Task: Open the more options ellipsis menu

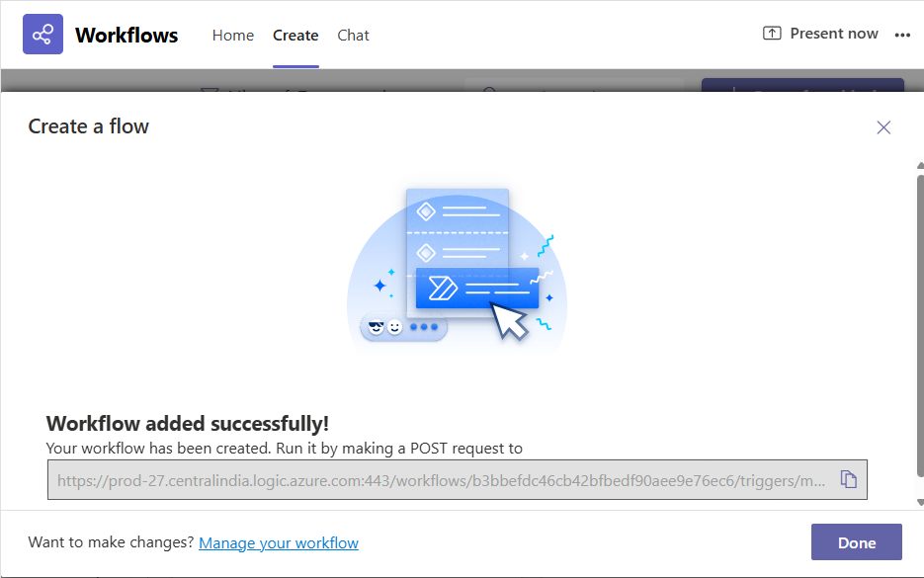Action: click(901, 35)
